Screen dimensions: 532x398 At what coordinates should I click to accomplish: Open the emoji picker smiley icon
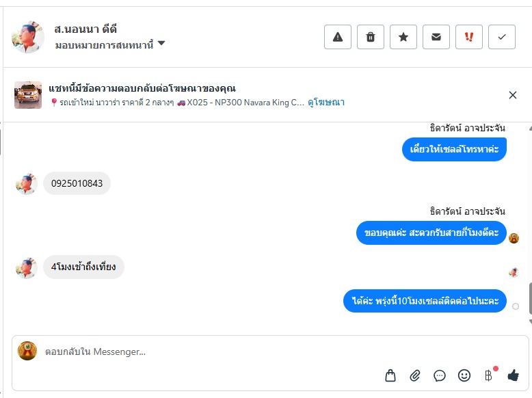coord(464,375)
